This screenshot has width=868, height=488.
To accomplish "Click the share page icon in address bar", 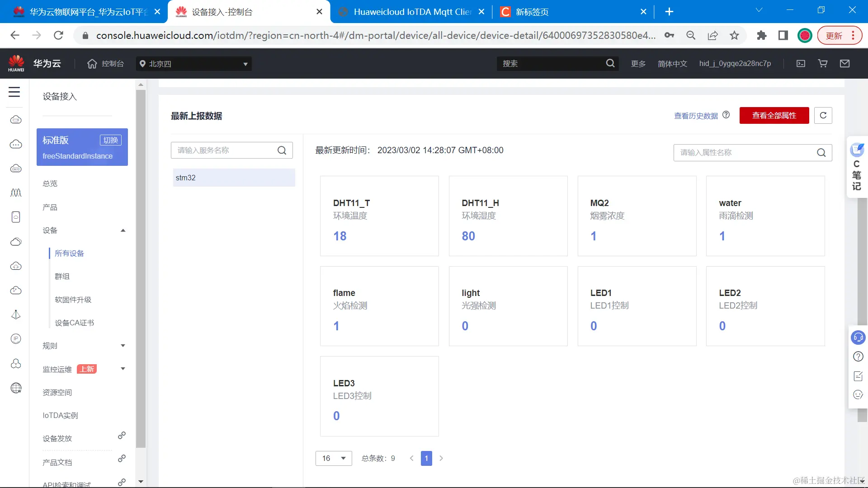I will point(713,35).
